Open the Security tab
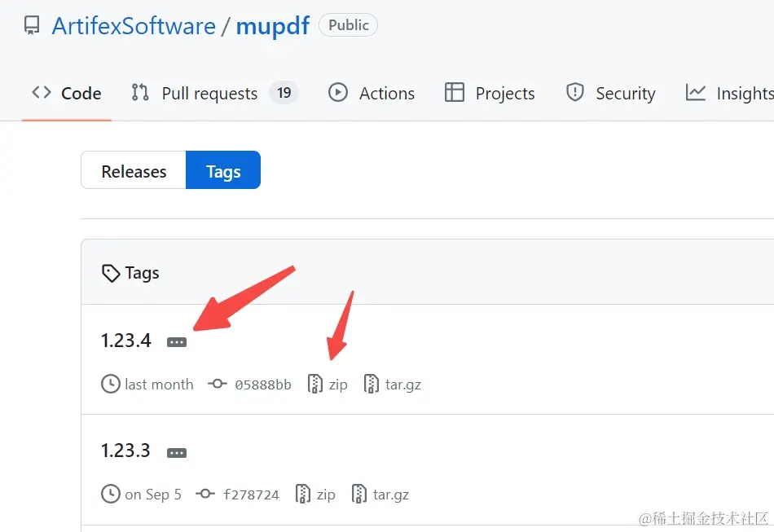The image size is (774, 532). [610, 93]
